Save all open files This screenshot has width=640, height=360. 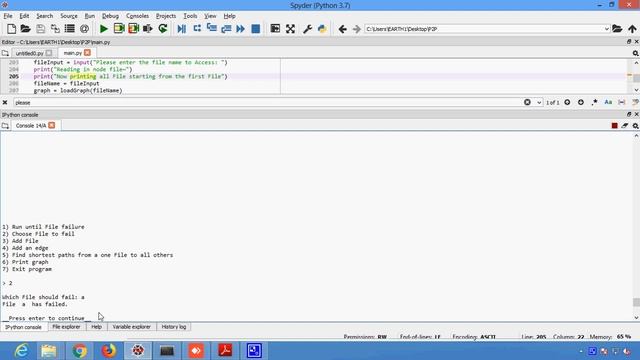[x=55, y=29]
